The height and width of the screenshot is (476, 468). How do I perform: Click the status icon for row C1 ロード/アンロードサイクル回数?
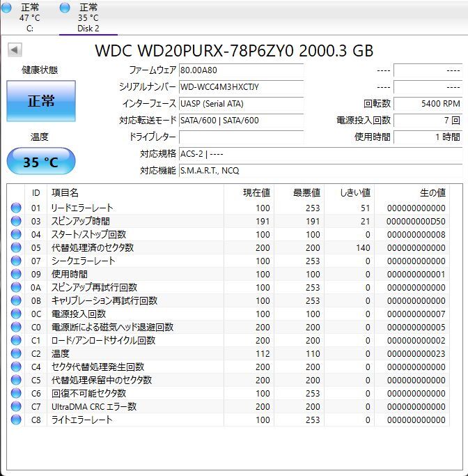coord(16,340)
